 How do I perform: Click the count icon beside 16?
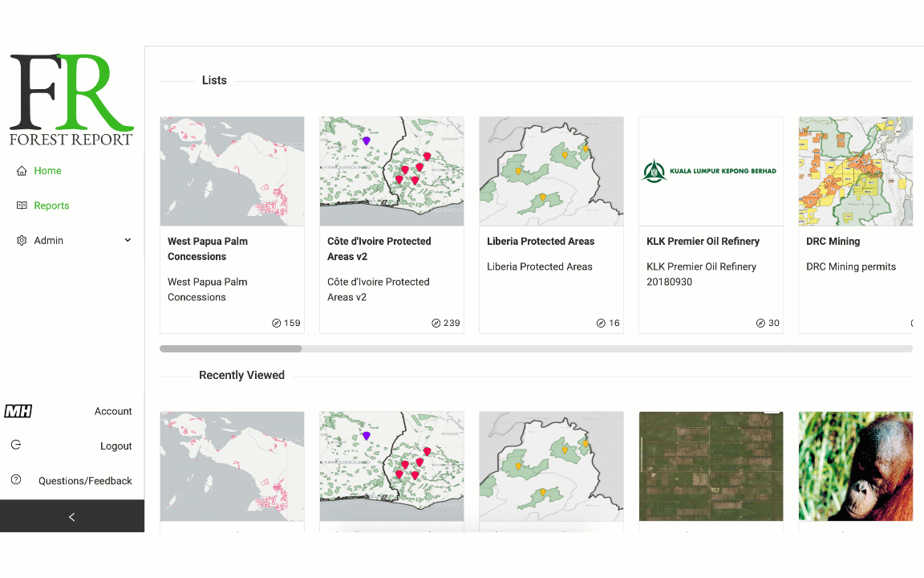(601, 324)
